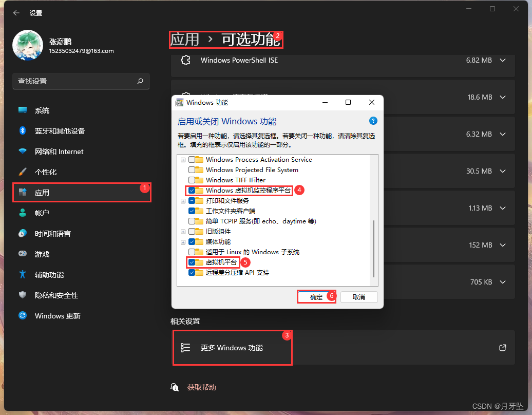532x415 pixels.
Task: Expand the 6.32 MB feature row
Action: (503, 134)
